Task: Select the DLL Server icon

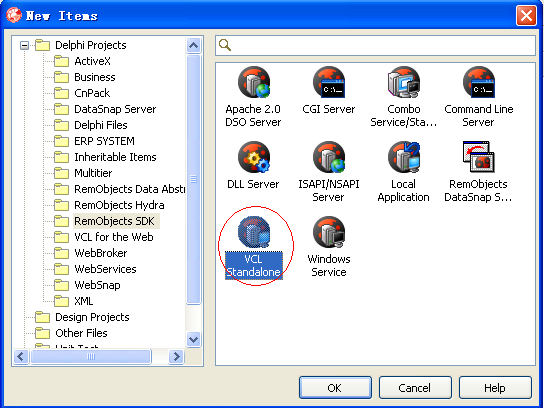Action: [x=254, y=157]
